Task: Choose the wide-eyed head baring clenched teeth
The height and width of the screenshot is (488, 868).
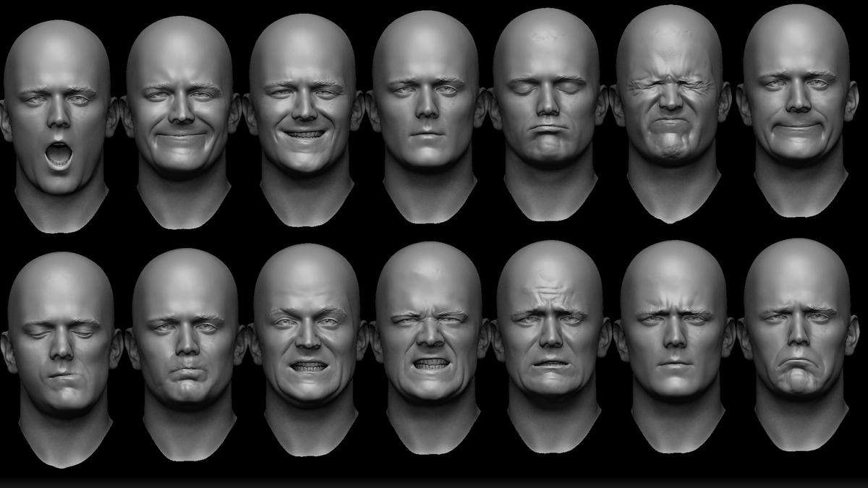Action: [x=308, y=351]
